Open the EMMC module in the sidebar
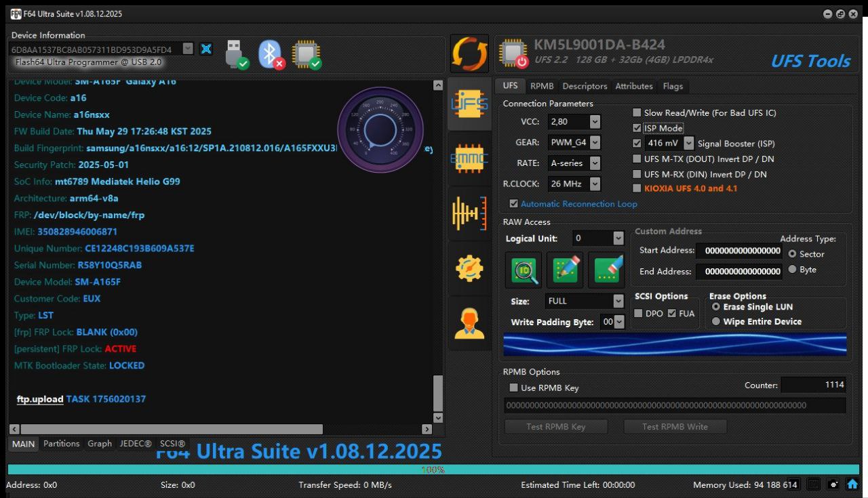Screen dimensions: 868x498 tap(469, 159)
